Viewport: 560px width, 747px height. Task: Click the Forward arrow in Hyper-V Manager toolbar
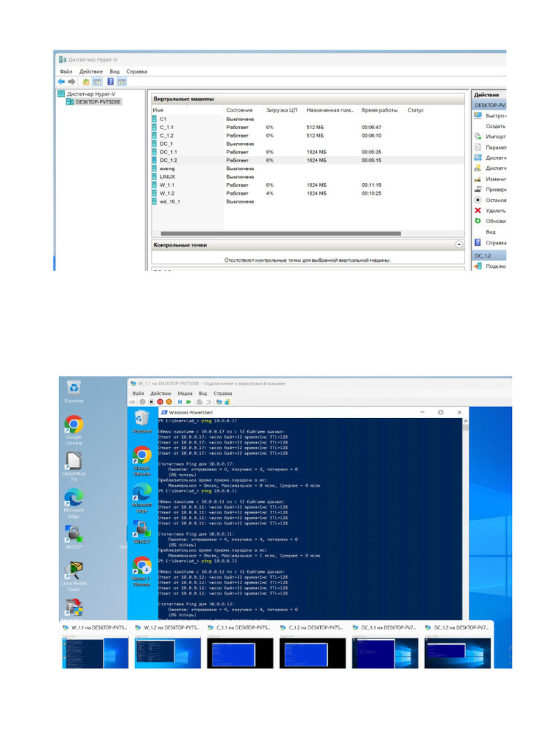pyautogui.click(x=71, y=82)
